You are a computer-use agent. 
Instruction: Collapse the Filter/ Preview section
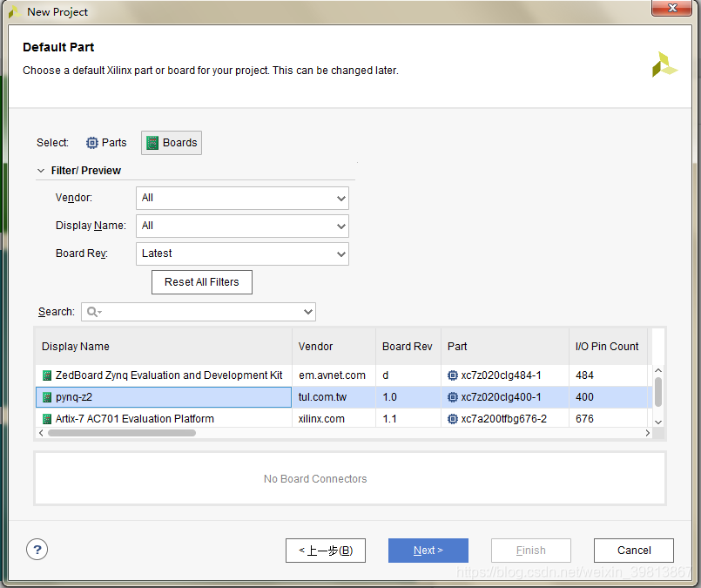tap(41, 171)
